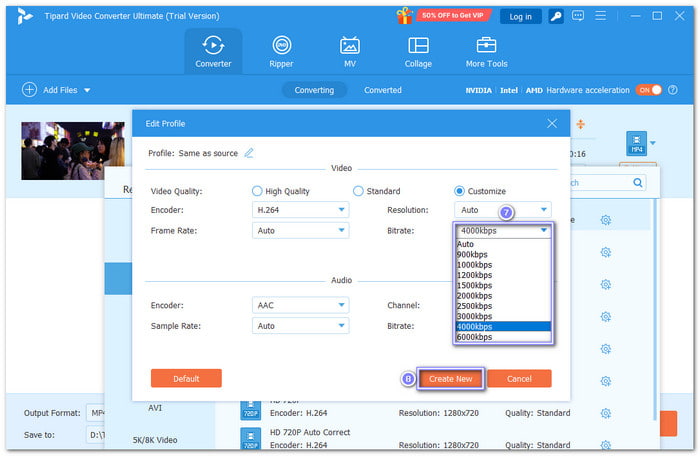This screenshot has width=700, height=456.
Task: Switch to the MV tab
Action: click(350, 52)
